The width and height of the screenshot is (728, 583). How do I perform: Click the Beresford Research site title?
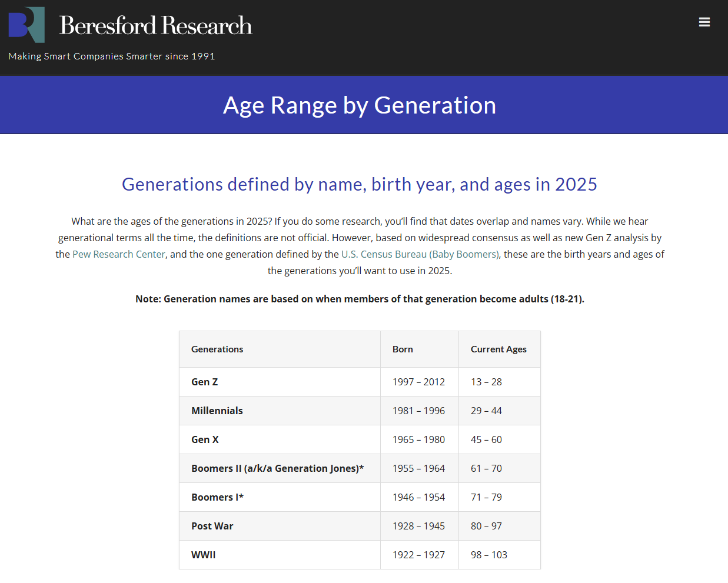(x=155, y=25)
